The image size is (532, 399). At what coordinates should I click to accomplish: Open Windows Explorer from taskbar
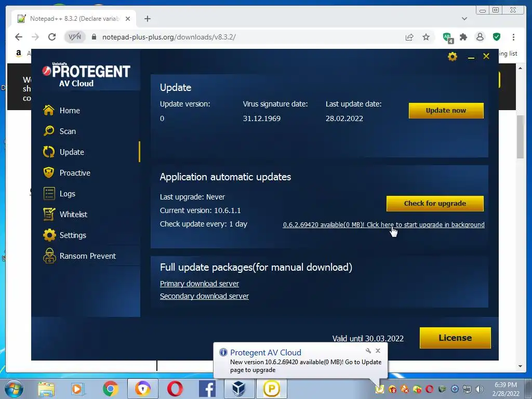tap(46, 389)
